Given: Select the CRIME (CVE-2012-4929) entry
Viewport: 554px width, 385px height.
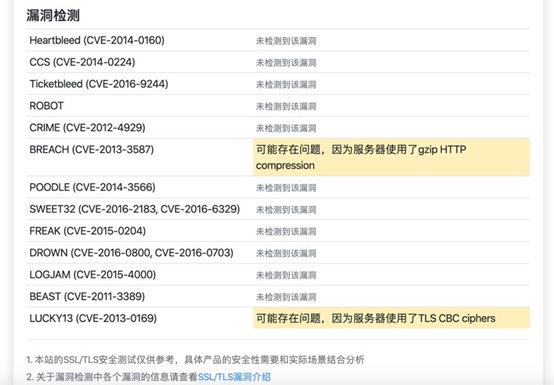Looking at the screenshot, I should [87, 128].
